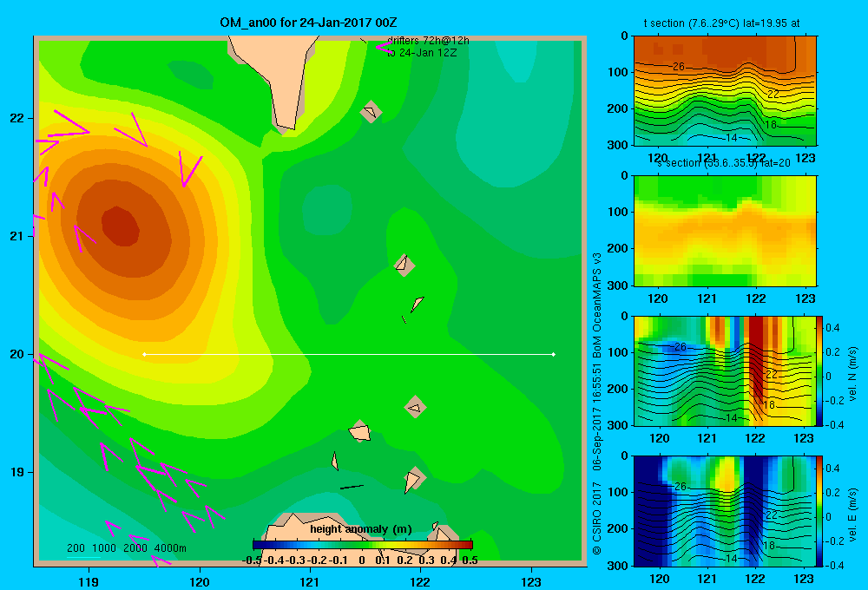This screenshot has height=590, width=868.
Task: Click longitude label 119 under the main map
Action: 89,581
